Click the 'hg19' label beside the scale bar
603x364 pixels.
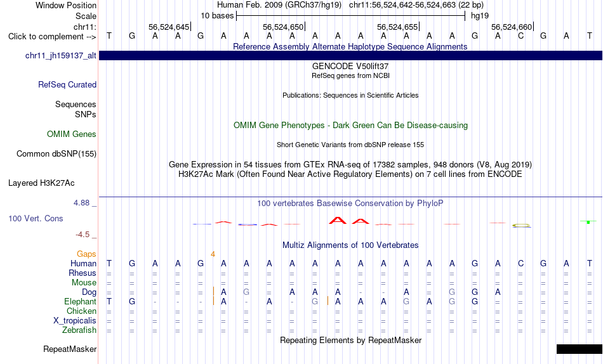coord(480,16)
